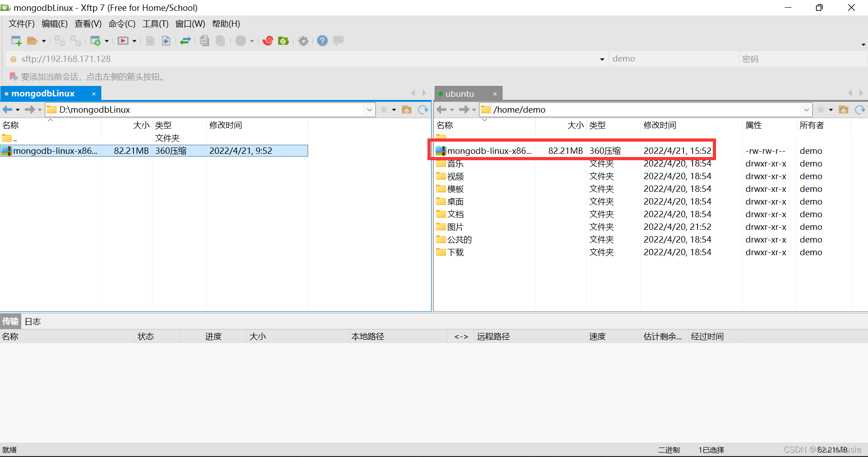Open the 查看(V) menu
The image size is (868, 457).
click(88, 24)
